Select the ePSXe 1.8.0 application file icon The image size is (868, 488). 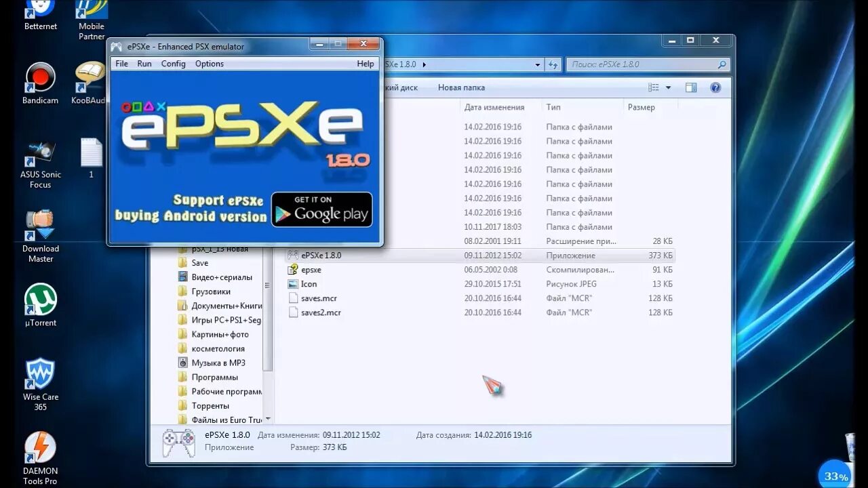click(293, 256)
